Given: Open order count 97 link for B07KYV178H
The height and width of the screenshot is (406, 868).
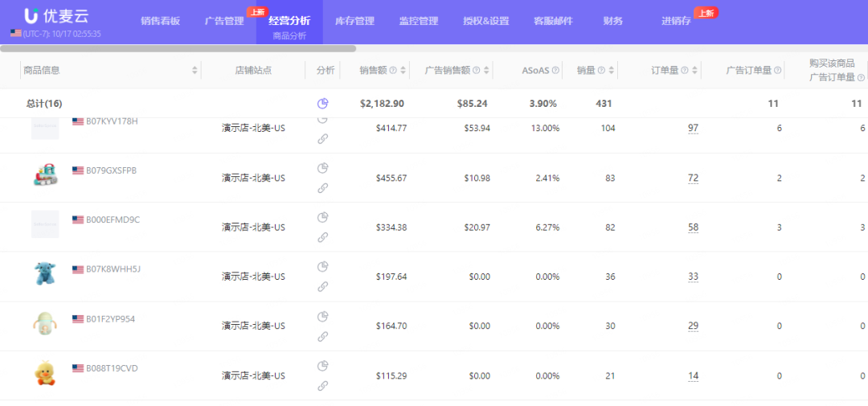Looking at the screenshot, I should [x=693, y=129].
